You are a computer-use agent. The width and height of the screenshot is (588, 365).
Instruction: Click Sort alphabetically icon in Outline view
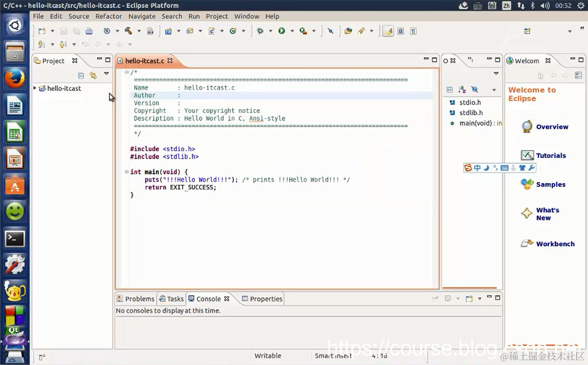462,90
